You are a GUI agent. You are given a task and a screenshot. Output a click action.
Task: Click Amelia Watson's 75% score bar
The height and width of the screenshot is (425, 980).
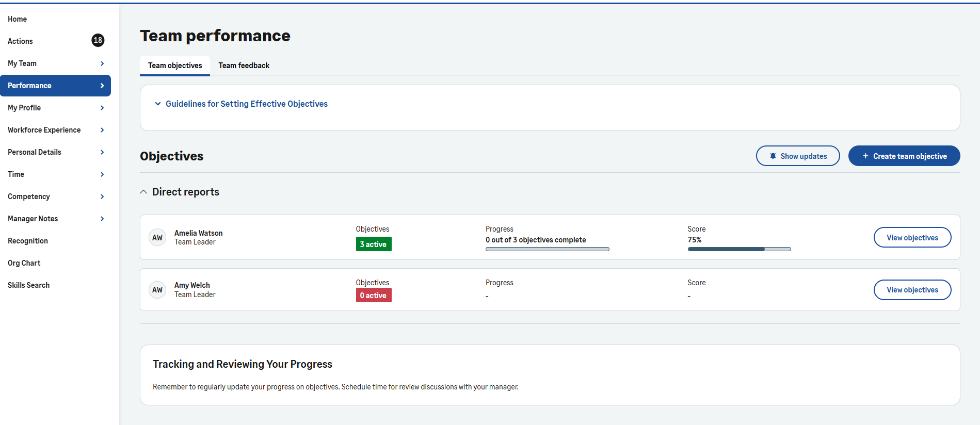click(739, 249)
